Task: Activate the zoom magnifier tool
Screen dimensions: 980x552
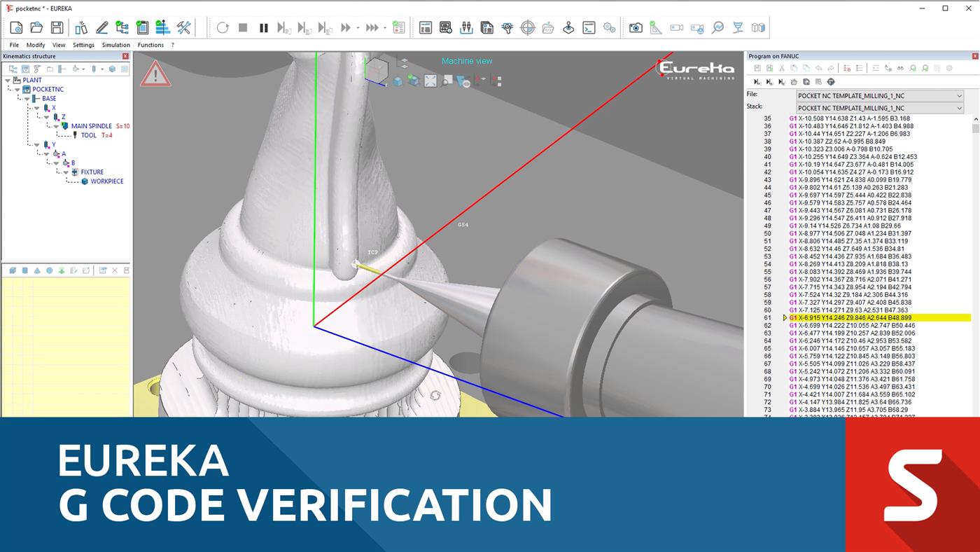Action: (x=717, y=28)
